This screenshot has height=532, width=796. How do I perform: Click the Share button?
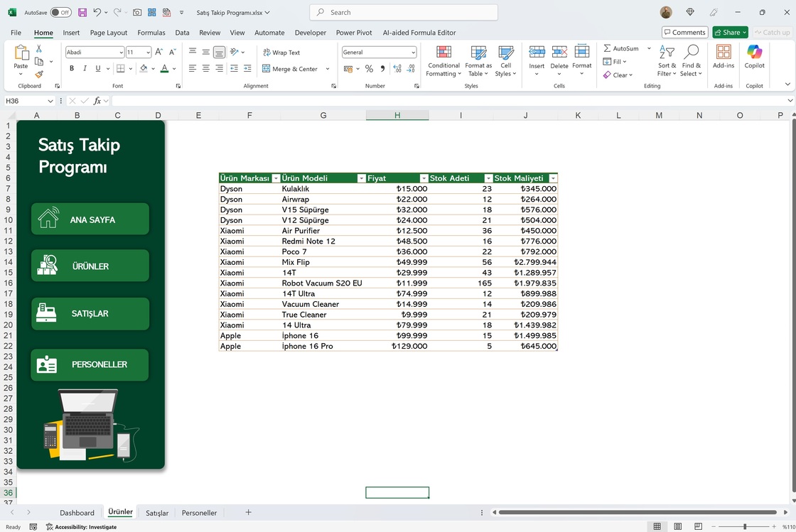click(730, 33)
